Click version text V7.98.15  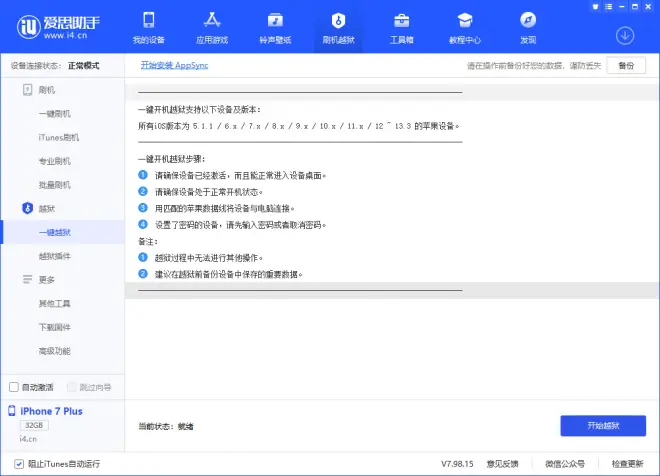point(457,464)
